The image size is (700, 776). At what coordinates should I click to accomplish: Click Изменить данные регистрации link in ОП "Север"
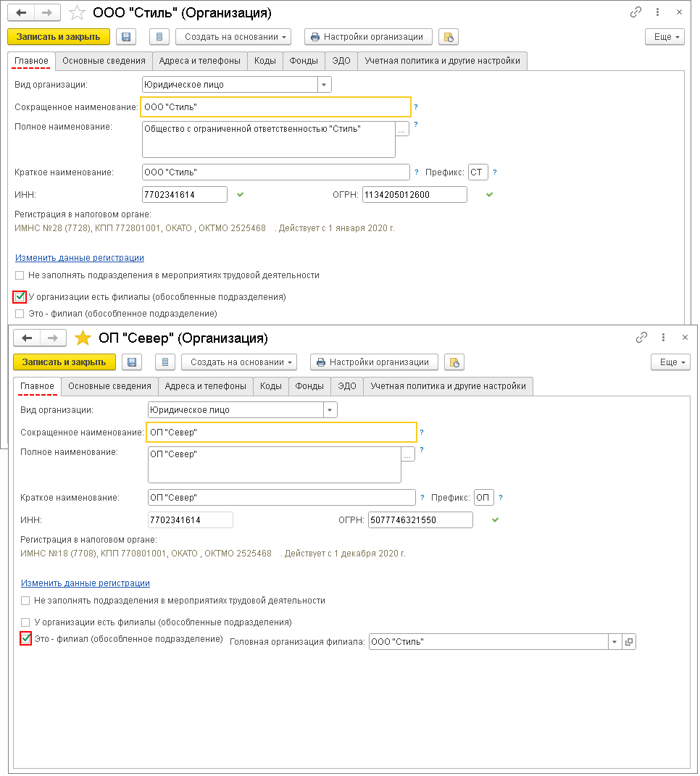86,583
